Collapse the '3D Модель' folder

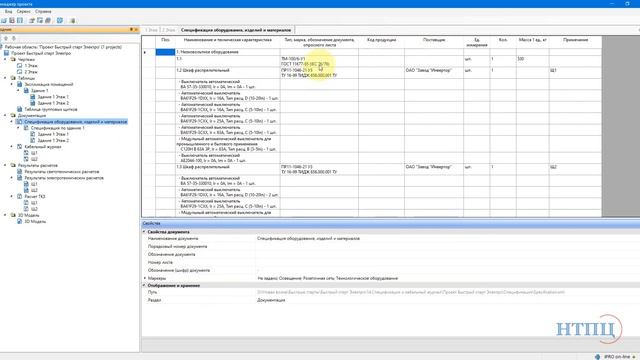pos(5,215)
